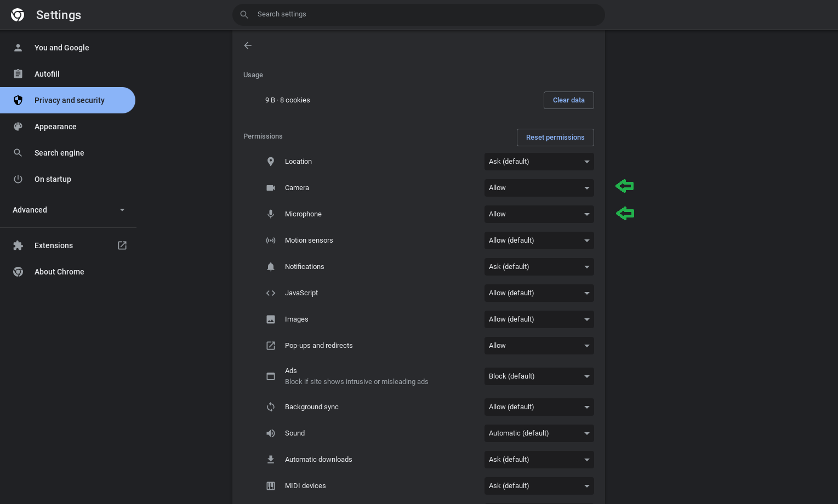This screenshot has width=838, height=504.
Task: Click the Search settings input field
Action: pos(419,14)
